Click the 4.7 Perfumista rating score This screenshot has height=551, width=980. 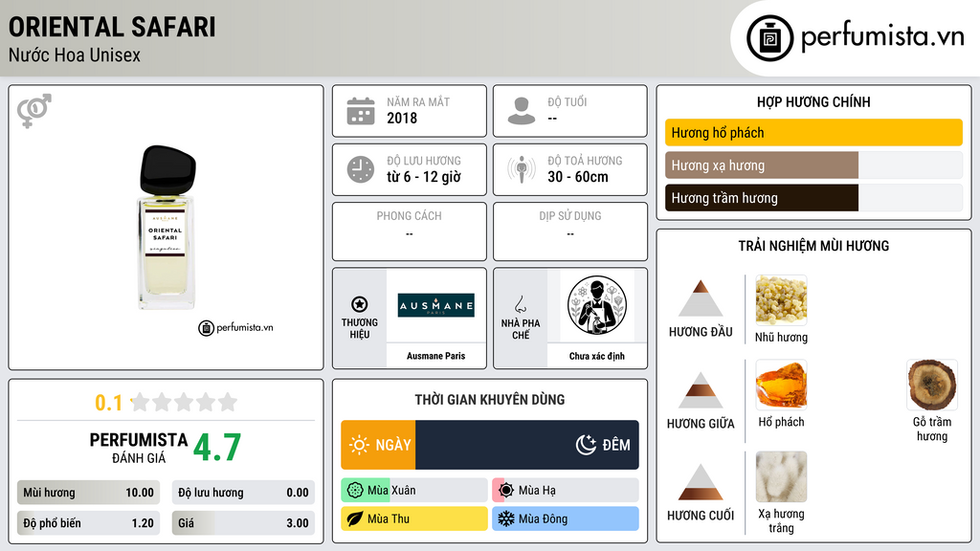pyautogui.click(x=217, y=448)
